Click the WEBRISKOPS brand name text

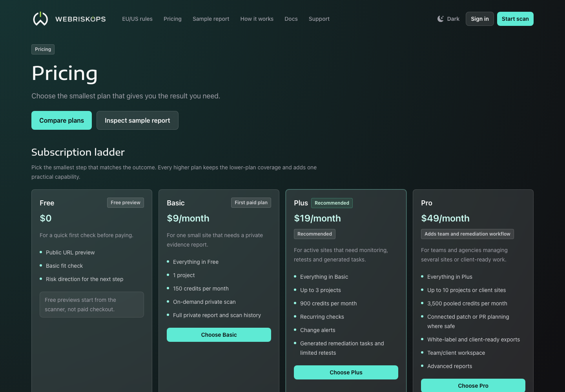(x=80, y=19)
